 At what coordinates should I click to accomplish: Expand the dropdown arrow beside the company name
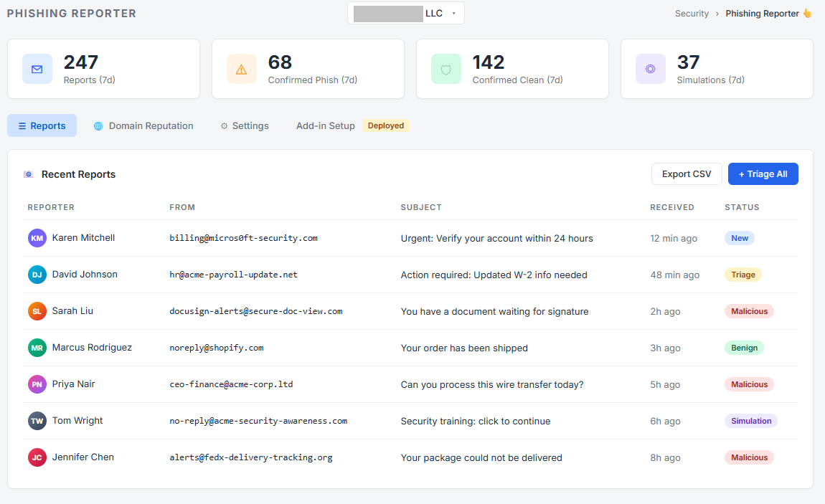[x=453, y=12]
